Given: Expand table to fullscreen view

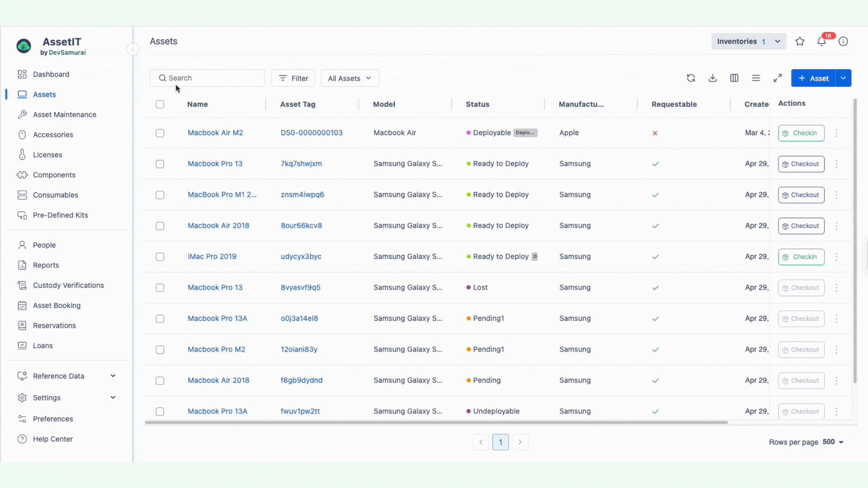Looking at the screenshot, I should [x=778, y=78].
